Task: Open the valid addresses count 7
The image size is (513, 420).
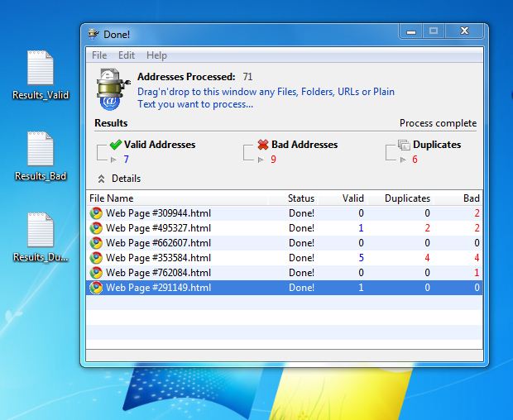Action: pos(127,160)
